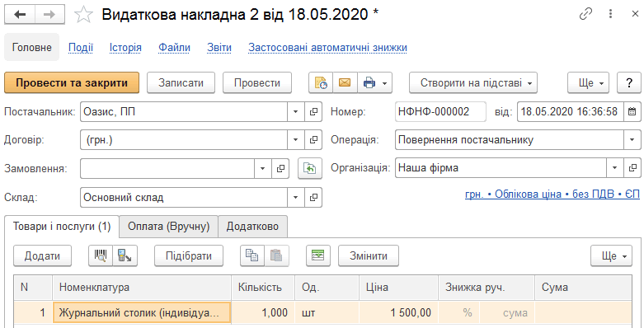This screenshot has width=644, height=328.
Task: Click Провести та закрити button
Action: coord(72,83)
